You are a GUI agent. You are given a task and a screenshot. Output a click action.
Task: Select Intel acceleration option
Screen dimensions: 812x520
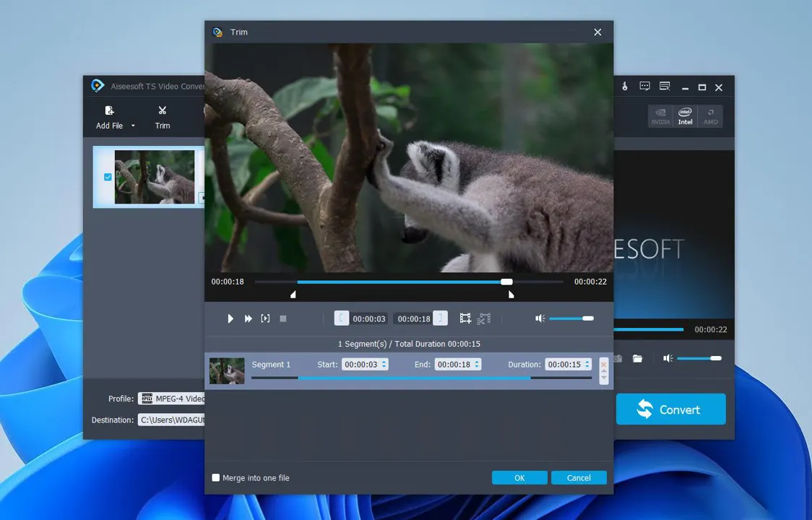point(685,116)
